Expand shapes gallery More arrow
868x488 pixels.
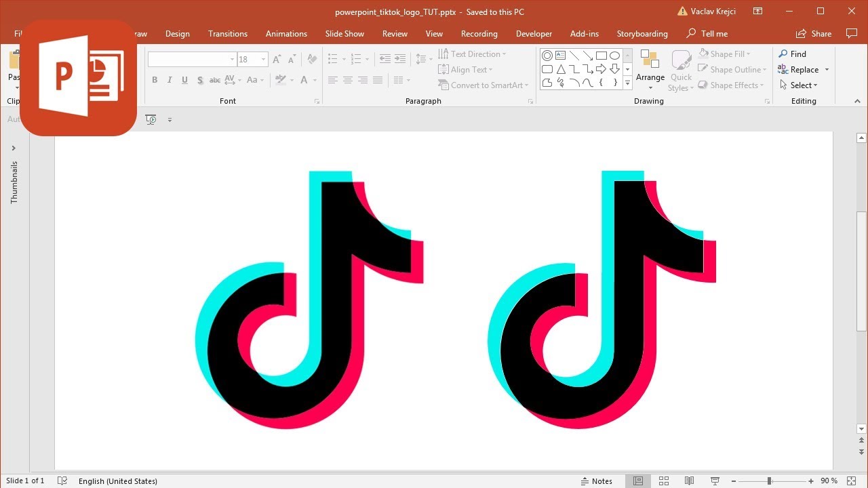[x=627, y=83]
